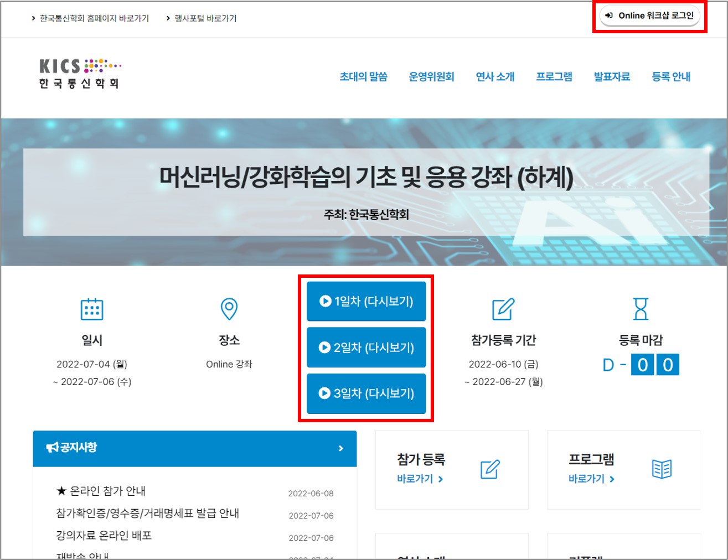Viewport: 728px width, 560px height.
Task: Select 연사 소개 in navigation
Action: (495, 77)
